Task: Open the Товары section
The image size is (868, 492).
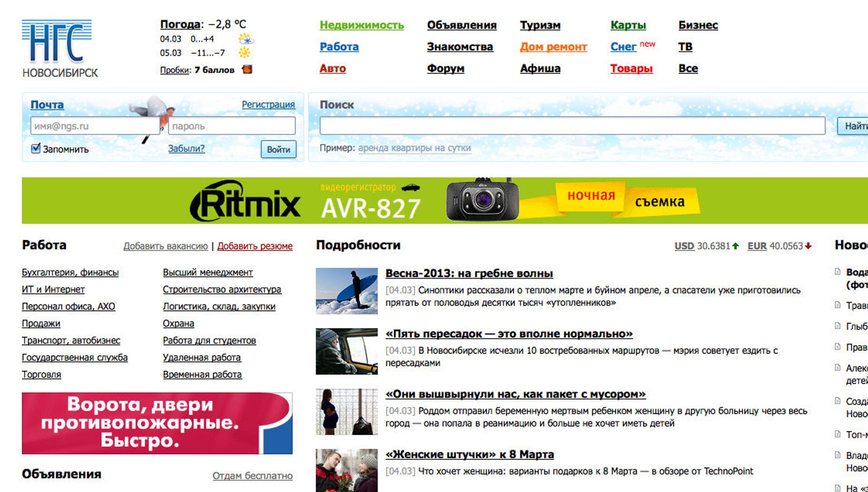Action: click(631, 69)
